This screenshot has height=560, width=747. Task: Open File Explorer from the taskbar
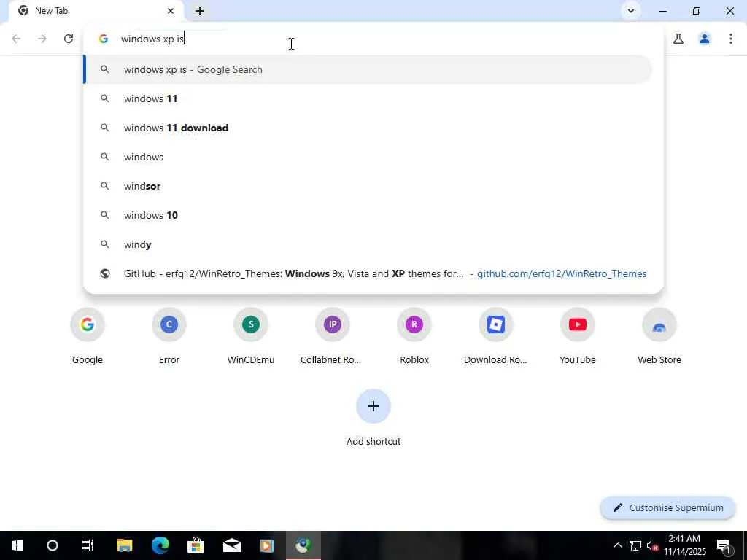[x=124, y=545]
